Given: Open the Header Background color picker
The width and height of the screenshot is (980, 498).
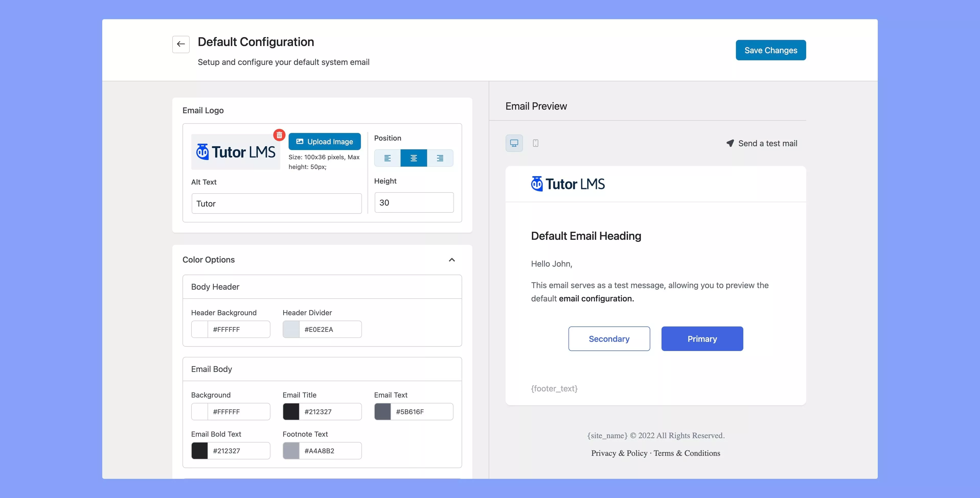Looking at the screenshot, I should [x=199, y=329].
